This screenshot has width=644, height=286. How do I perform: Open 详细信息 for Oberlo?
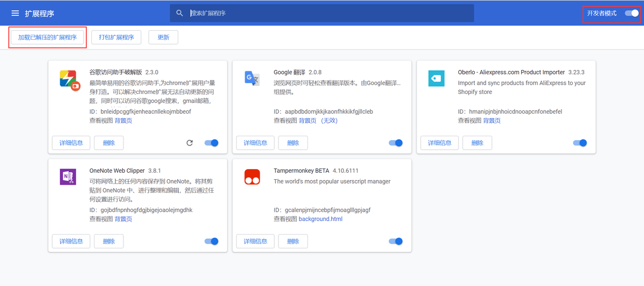click(x=440, y=143)
